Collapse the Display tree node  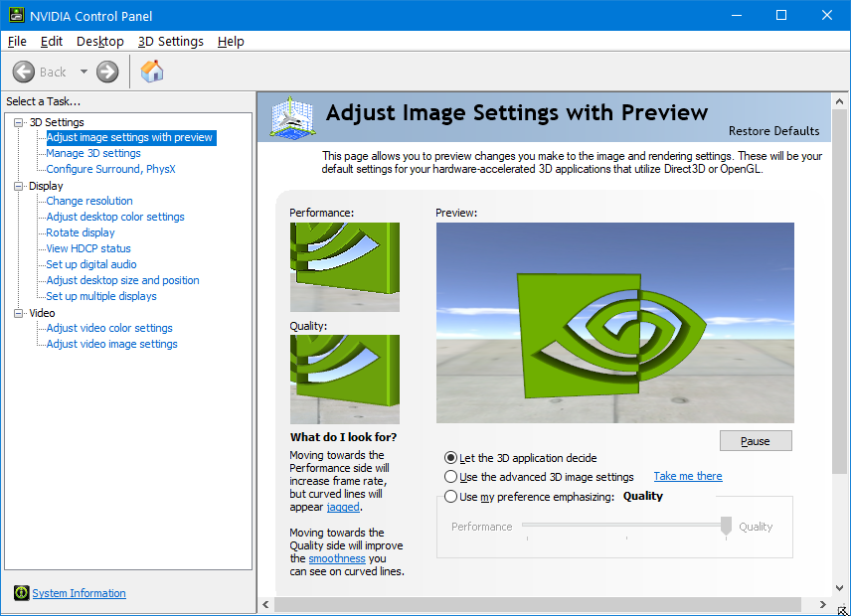[x=19, y=186]
